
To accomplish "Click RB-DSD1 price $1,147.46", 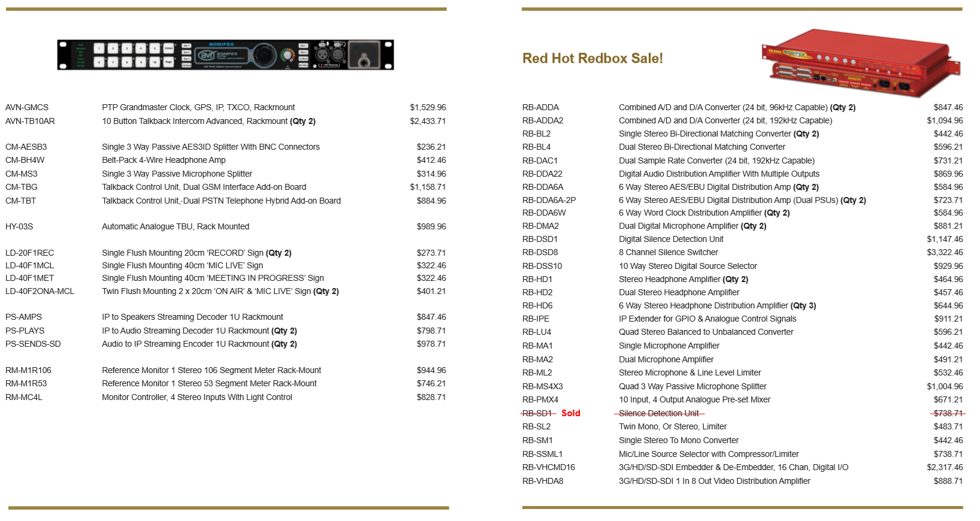I will pyautogui.click(x=945, y=239).
